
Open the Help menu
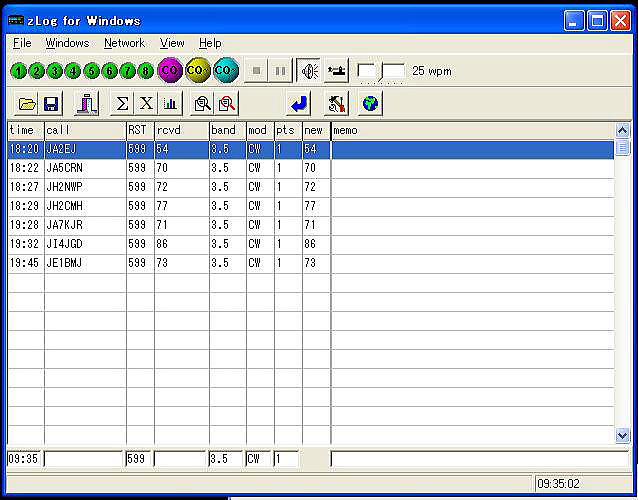(210, 43)
